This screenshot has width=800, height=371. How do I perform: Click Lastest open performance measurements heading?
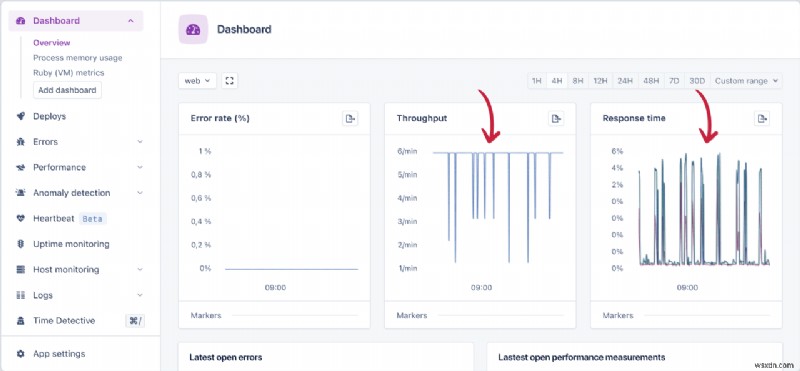tap(582, 357)
